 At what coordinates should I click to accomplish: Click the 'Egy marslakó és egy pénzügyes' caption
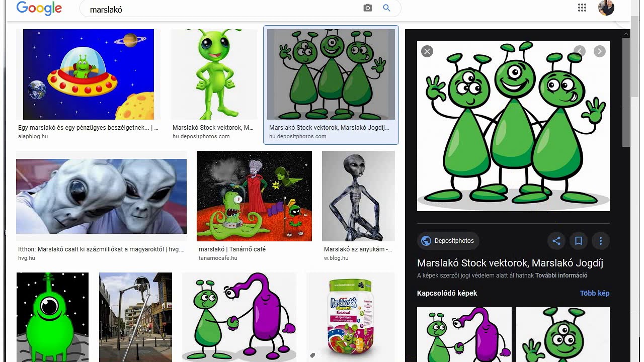(88, 128)
